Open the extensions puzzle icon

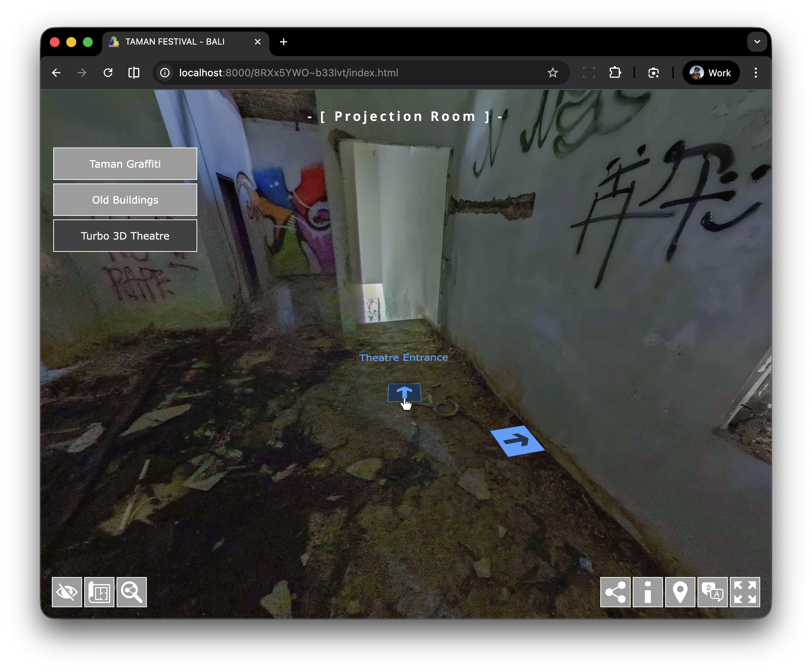click(x=615, y=73)
